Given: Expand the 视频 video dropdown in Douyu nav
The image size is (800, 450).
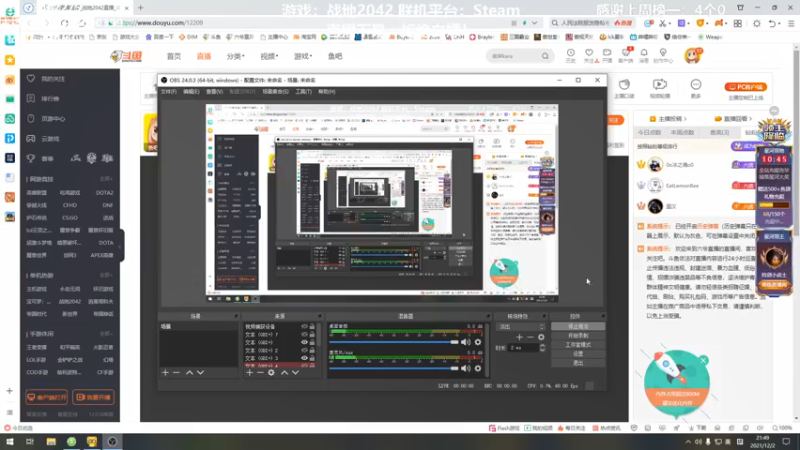Looking at the screenshot, I should 269,56.
